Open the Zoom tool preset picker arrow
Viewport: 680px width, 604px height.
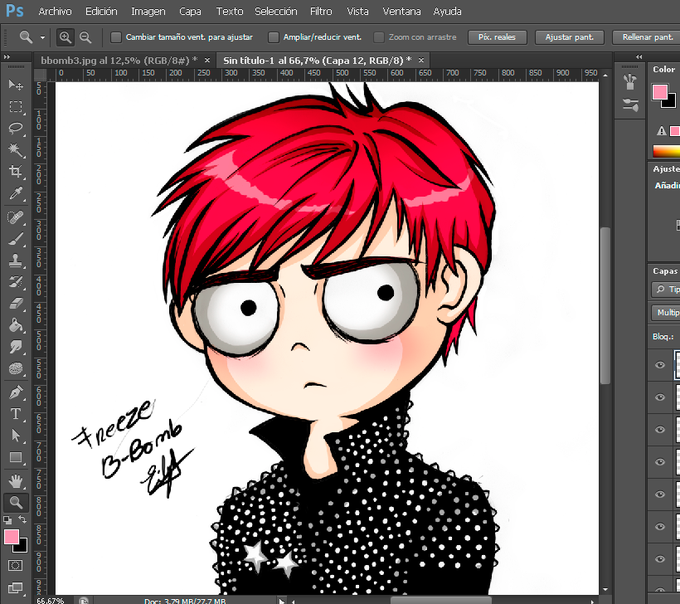coord(42,38)
